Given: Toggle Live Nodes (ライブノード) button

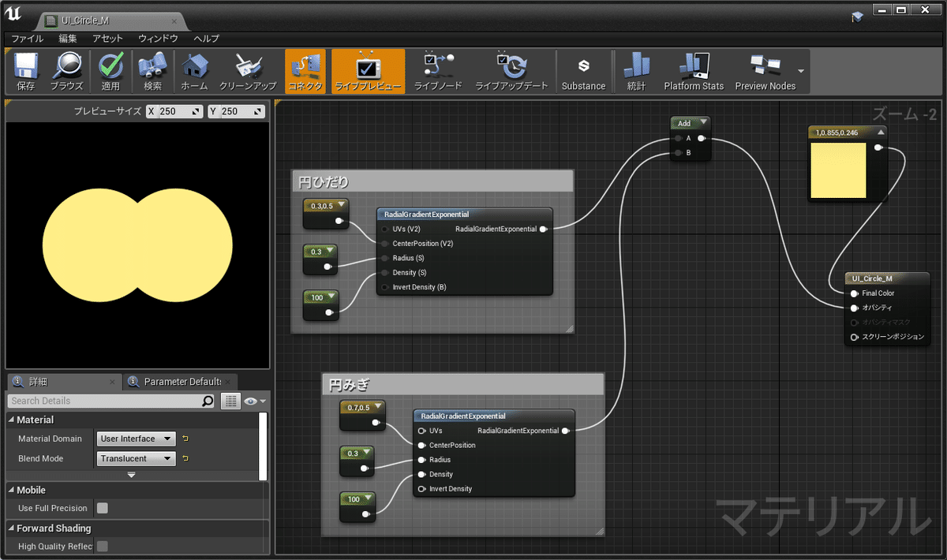Looking at the screenshot, I should [438, 72].
